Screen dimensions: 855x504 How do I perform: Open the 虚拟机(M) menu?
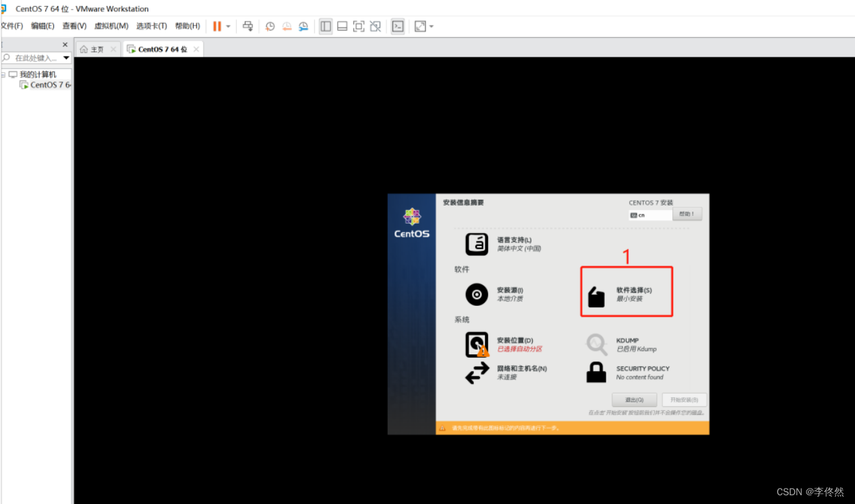click(111, 26)
